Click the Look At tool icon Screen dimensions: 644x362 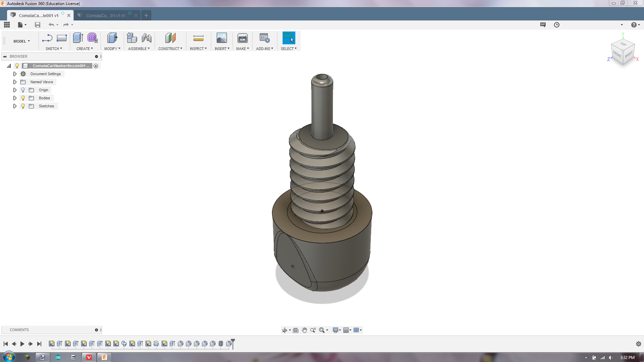[x=296, y=330]
